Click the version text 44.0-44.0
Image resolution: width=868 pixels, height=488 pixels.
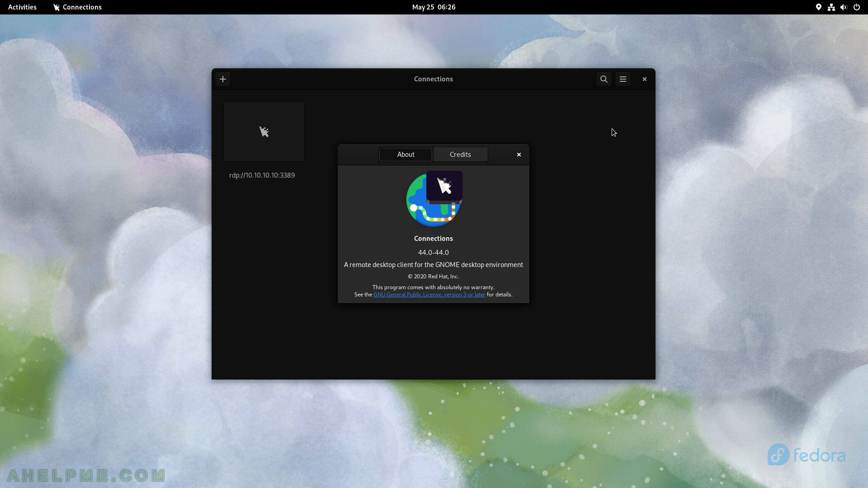tap(433, 253)
